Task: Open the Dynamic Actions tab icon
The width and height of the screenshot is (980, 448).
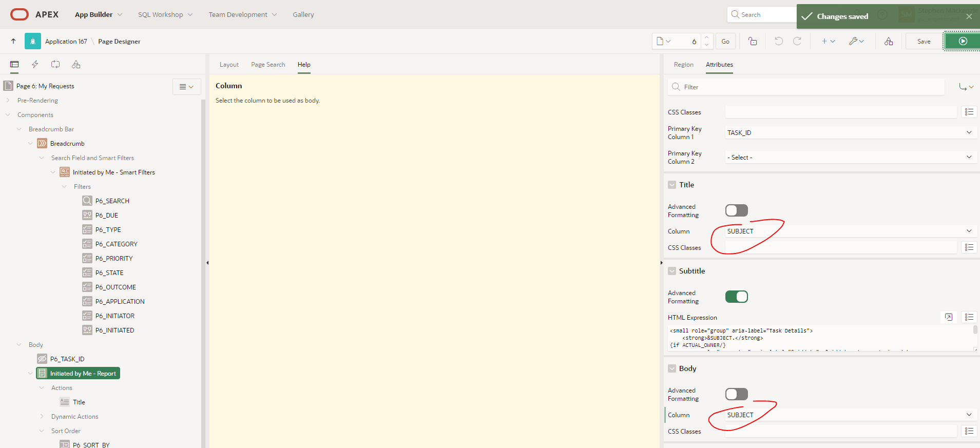Action: pos(35,64)
